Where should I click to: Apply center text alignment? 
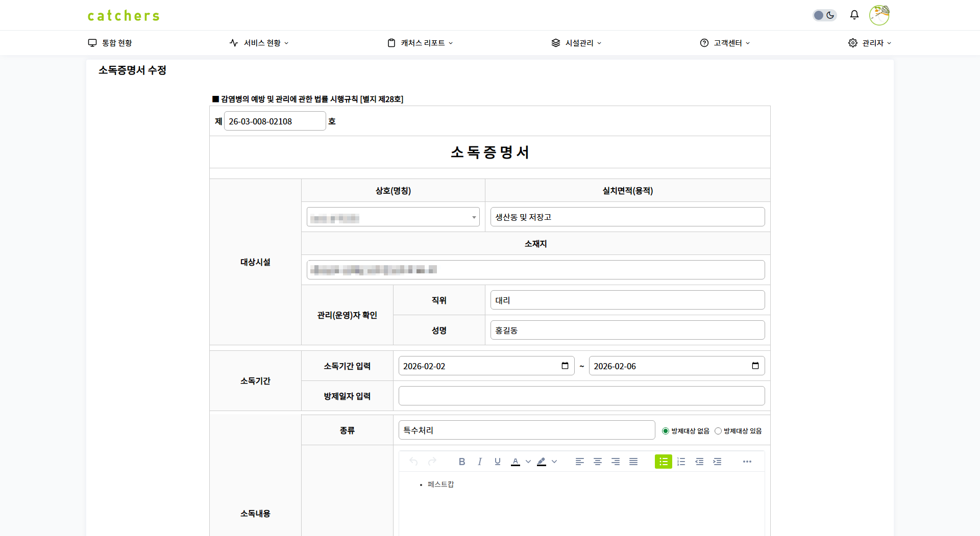[597, 462]
